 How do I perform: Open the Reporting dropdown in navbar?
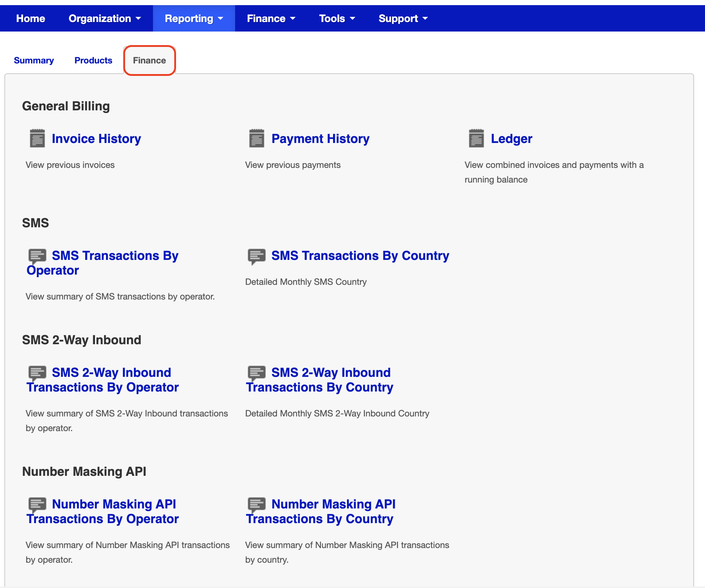pos(194,18)
